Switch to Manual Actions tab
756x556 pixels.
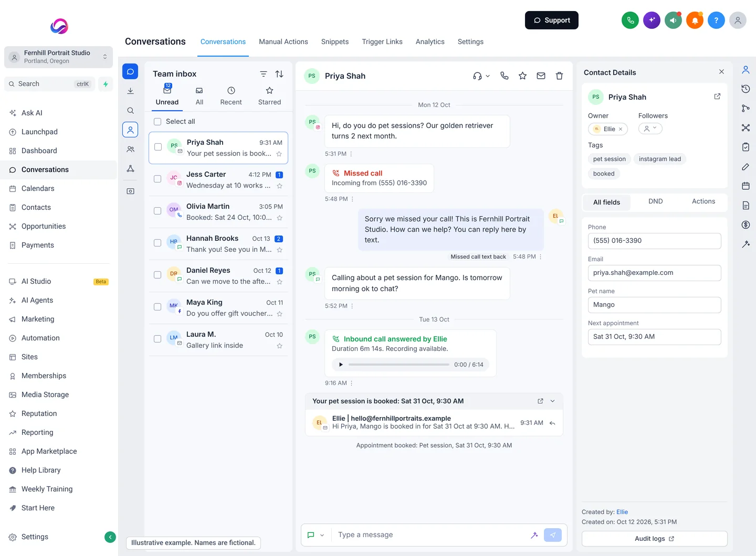tap(283, 42)
